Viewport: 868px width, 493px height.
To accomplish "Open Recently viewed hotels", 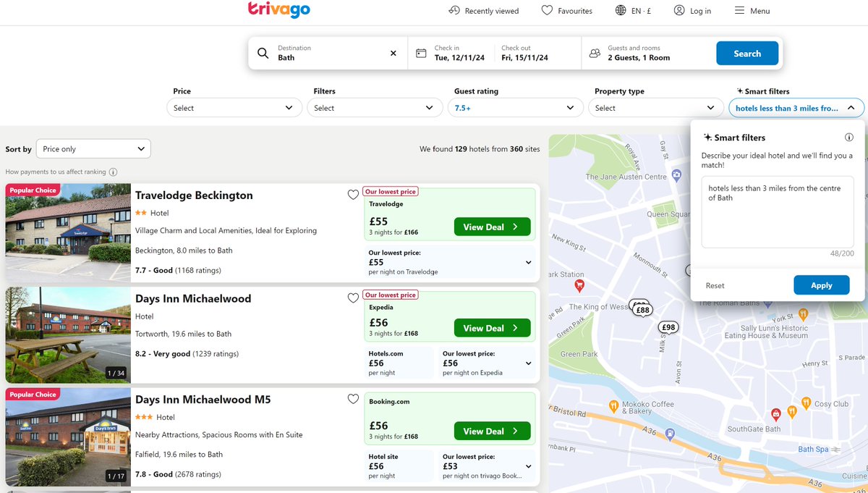I will pos(483,11).
